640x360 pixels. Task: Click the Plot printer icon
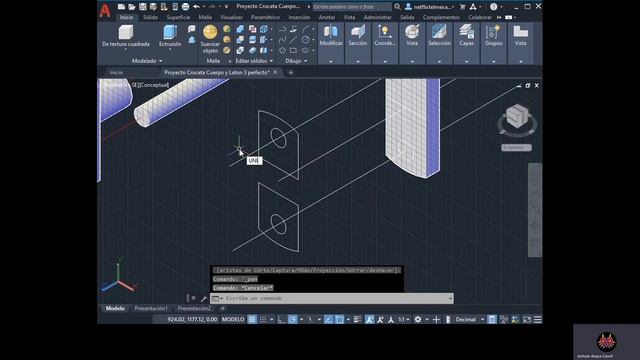pos(185,7)
